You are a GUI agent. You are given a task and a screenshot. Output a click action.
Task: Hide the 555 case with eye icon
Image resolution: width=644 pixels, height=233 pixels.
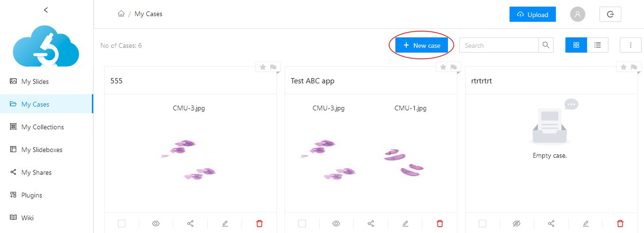(x=156, y=223)
